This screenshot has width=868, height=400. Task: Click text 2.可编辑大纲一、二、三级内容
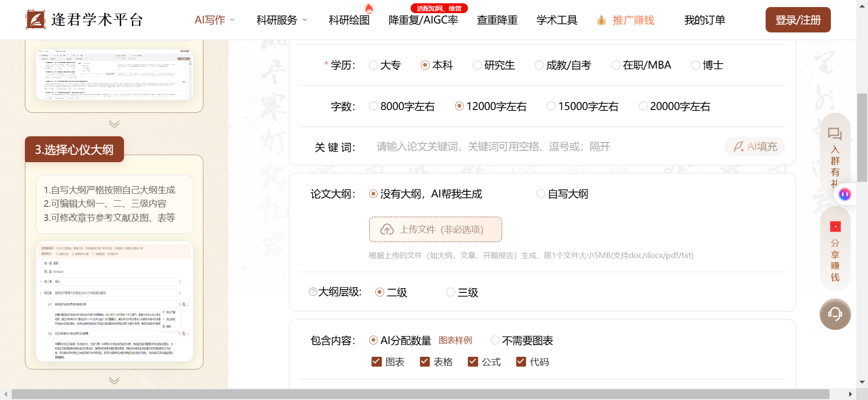pyautogui.click(x=105, y=204)
